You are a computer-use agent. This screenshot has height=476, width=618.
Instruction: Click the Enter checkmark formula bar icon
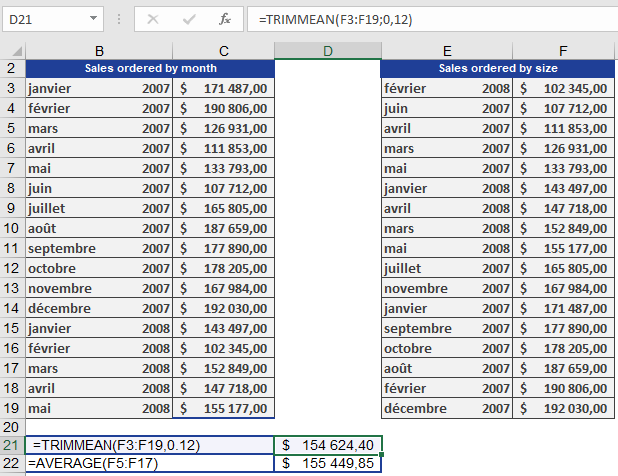[189, 19]
